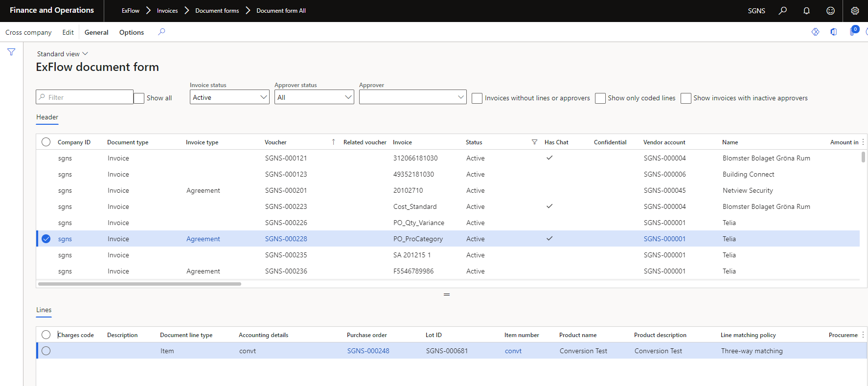Toggle the Show all checkbox
The width and height of the screenshot is (868, 386).
pyautogui.click(x=139, y=98)
